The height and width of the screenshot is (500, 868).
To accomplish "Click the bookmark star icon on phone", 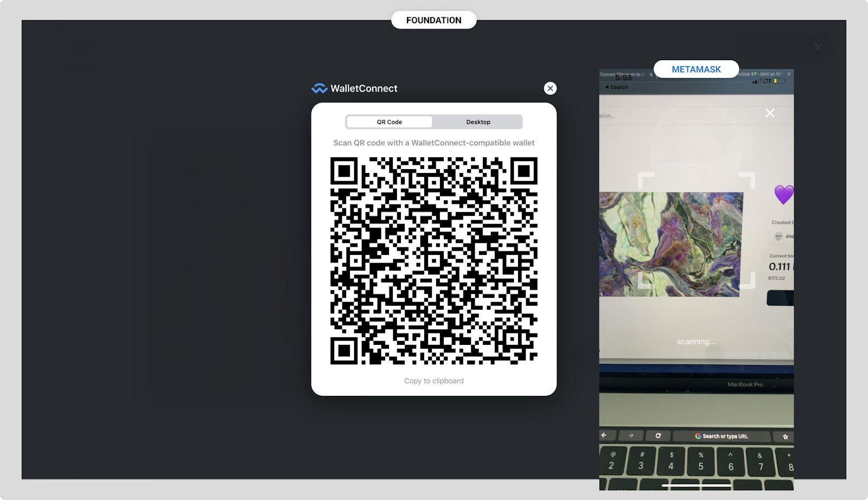I will coord(785,437).
